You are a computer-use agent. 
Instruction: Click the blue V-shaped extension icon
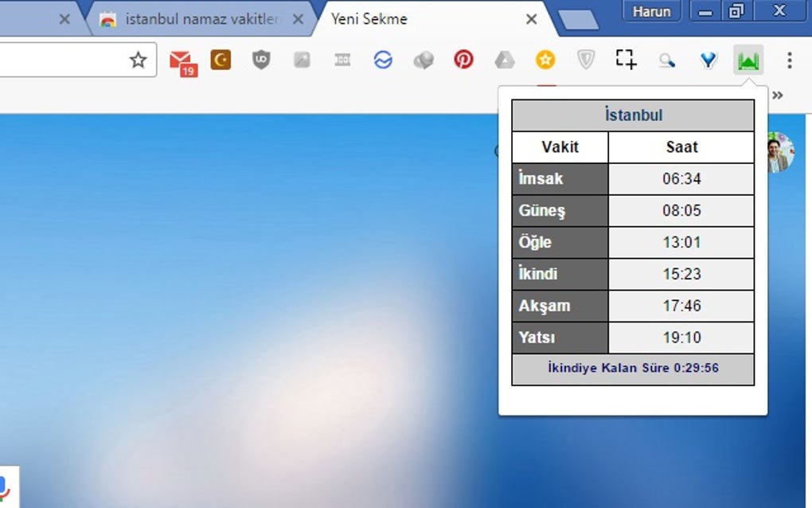point(708,59)
